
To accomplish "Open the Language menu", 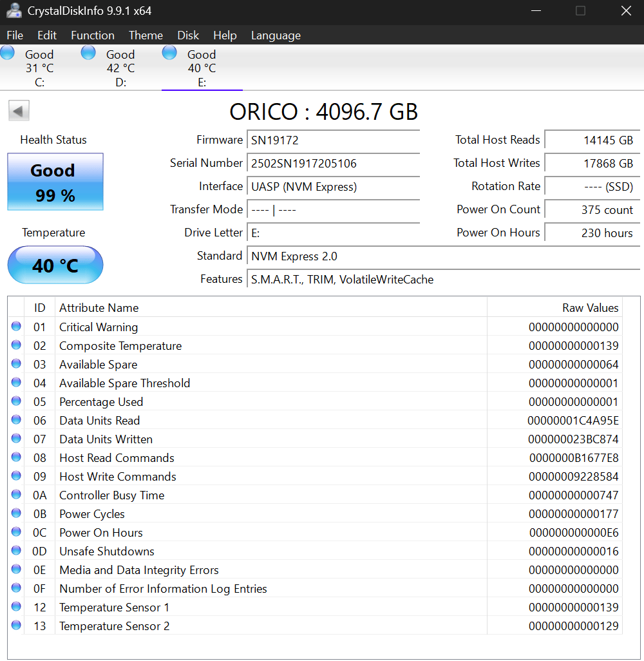I will click(x=276, y=35).
